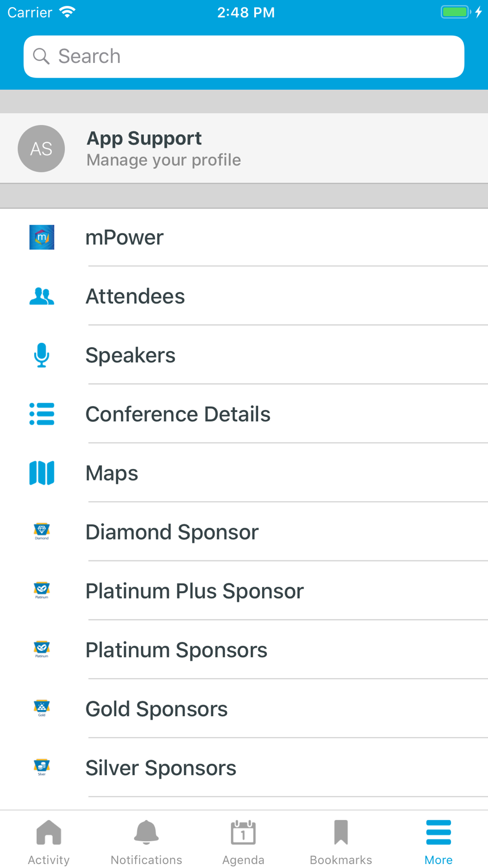Tap the Attendees people icon
The width and height of the screenshot is (488, 868).
coord(41,296)
